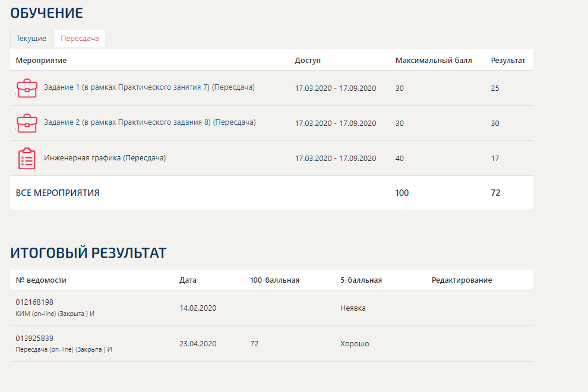Click Инженерная графика (Пересдача) row title
The height and width of the screenshot is (392, 588).
(x=105, y=157)
